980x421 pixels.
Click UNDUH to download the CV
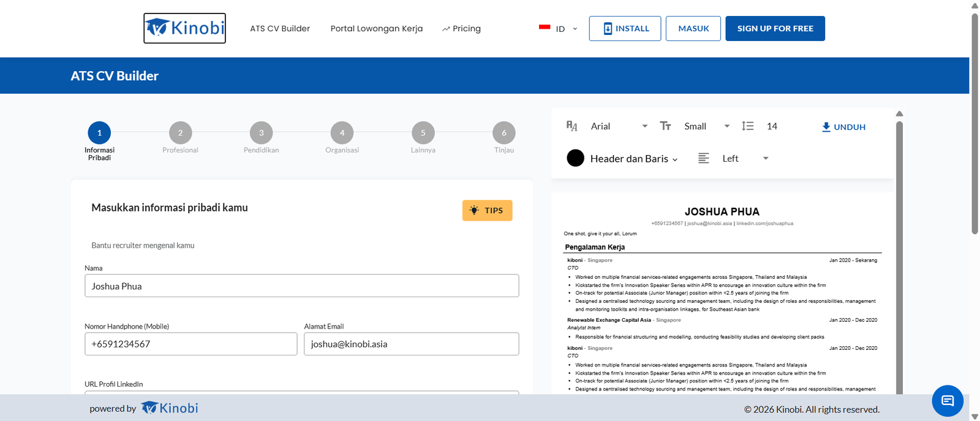(843, 127)
